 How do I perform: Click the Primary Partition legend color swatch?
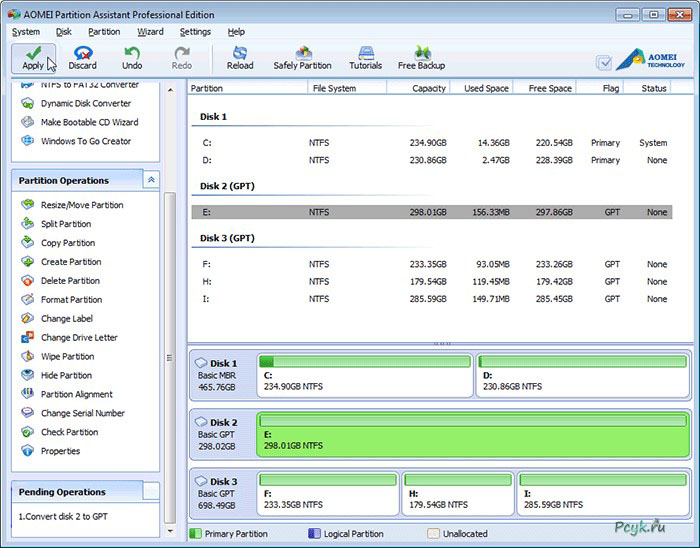(196, 534)
